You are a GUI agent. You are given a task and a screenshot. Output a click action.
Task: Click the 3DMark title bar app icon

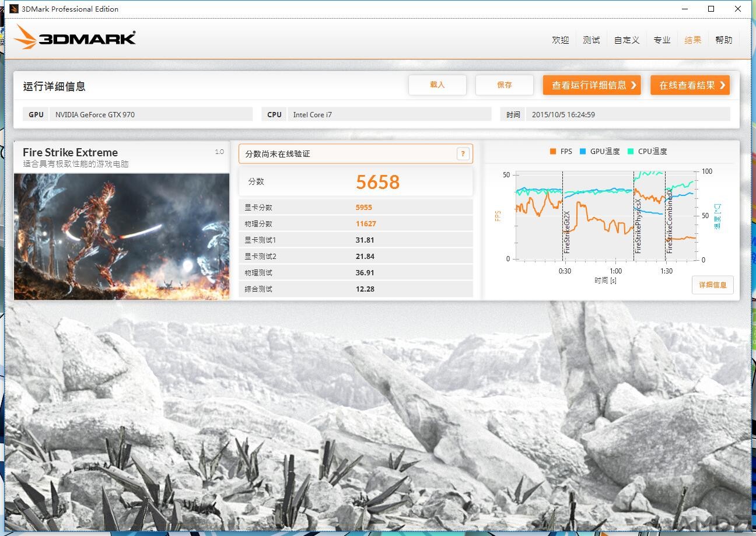(x=13, y=9)
